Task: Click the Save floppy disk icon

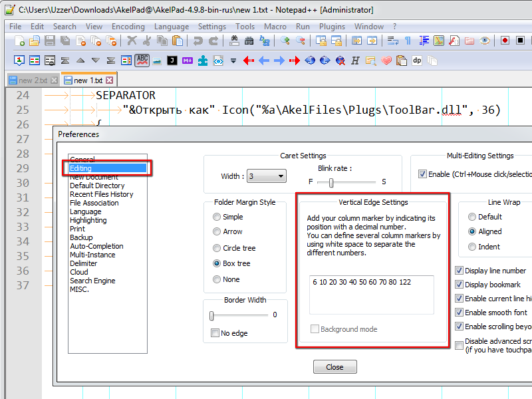Action: click(x=50, y=41)
